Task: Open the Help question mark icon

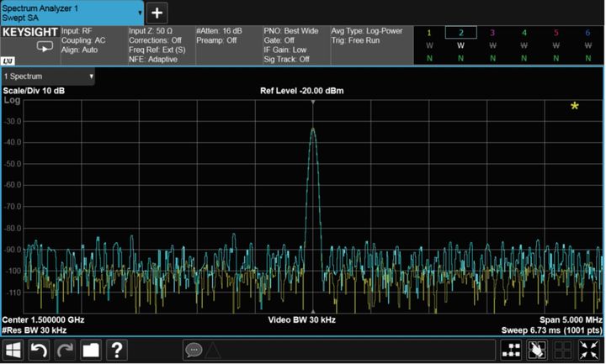Action: click(116, 350)
